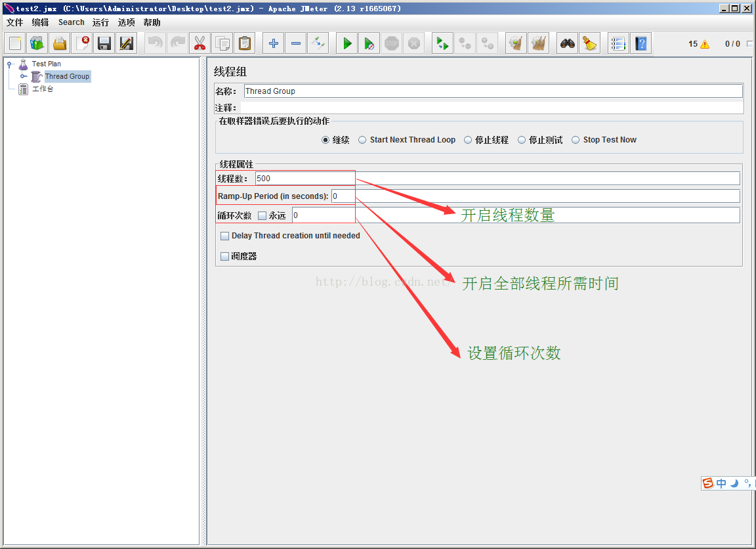
Task: Select the 工作台 workbench tree node
Action: point(43,89)
